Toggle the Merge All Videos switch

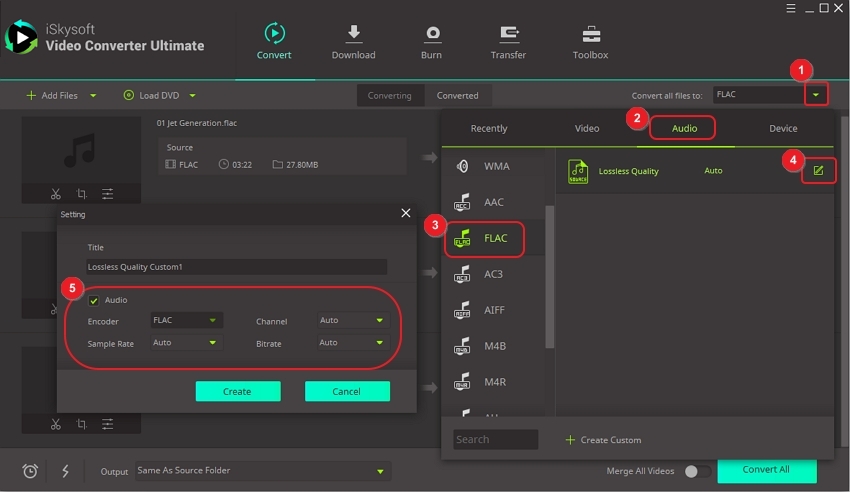click(x=697, y=471)
